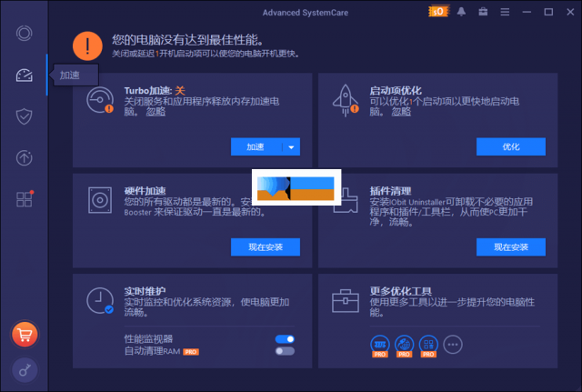Screen dimensions: 582x392
Task: Select the Speed Up (加速) gauge icon
Action: (25, 75)
